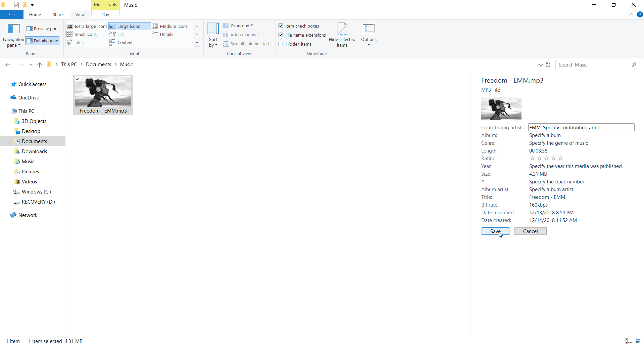Open Network in navigation pane
This screenshot has width=644, height=345.
tap(28, 215)
